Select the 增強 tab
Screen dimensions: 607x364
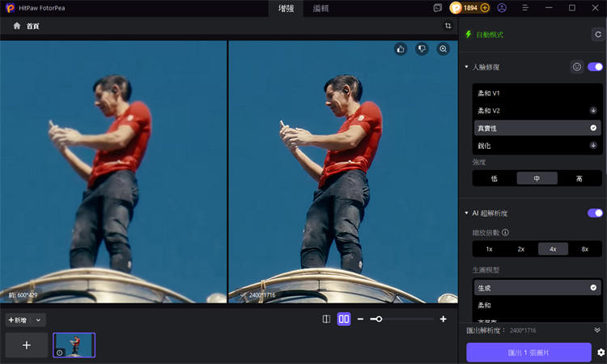(x=286, y=8)
